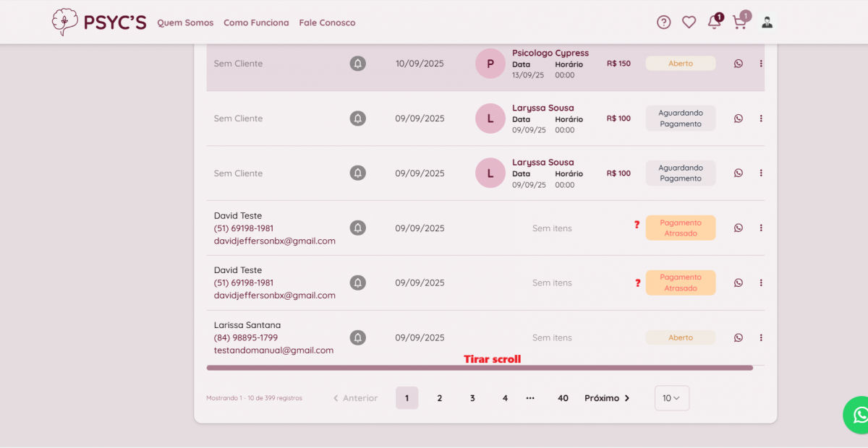Open notifications bell in top header
Image resolution: width=868 pixels, height=448 pixels.
coord(714,22)
